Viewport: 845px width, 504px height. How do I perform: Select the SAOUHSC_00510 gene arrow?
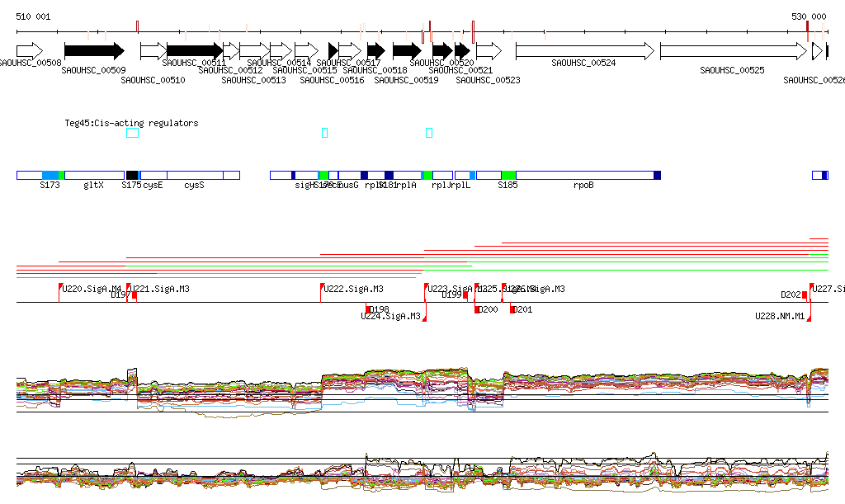coord(153,51)
